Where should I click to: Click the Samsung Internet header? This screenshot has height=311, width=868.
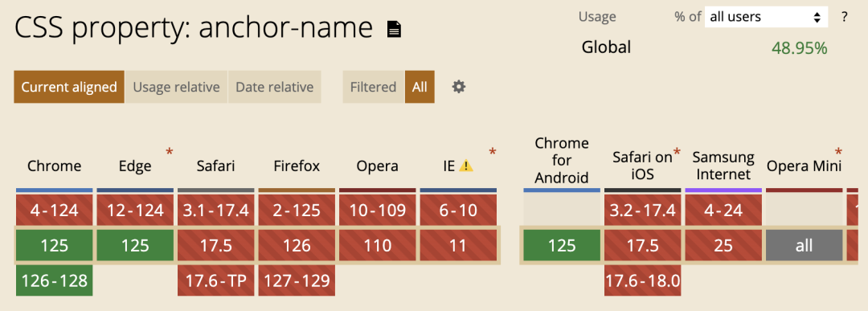(723, 166)
